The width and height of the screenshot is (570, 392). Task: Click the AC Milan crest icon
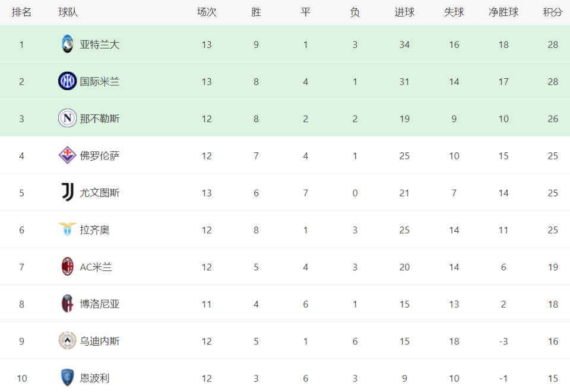(x=67, y=266)
